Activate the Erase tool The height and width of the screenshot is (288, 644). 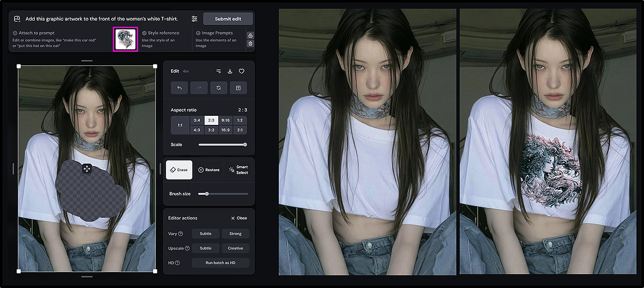(179, 170)
